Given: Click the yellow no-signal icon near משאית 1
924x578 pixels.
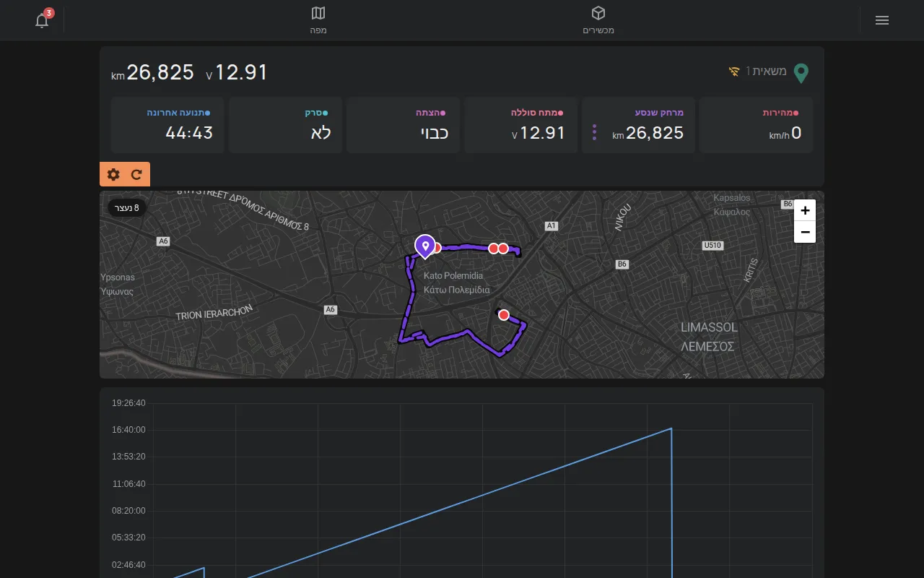Looking at the screenshot, I should tap(734, 72).
